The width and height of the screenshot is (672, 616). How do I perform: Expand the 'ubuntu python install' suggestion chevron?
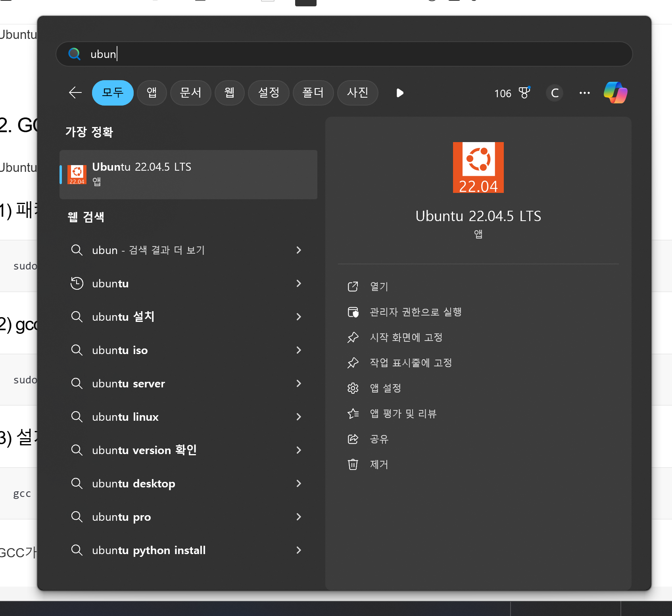(299, 550)
